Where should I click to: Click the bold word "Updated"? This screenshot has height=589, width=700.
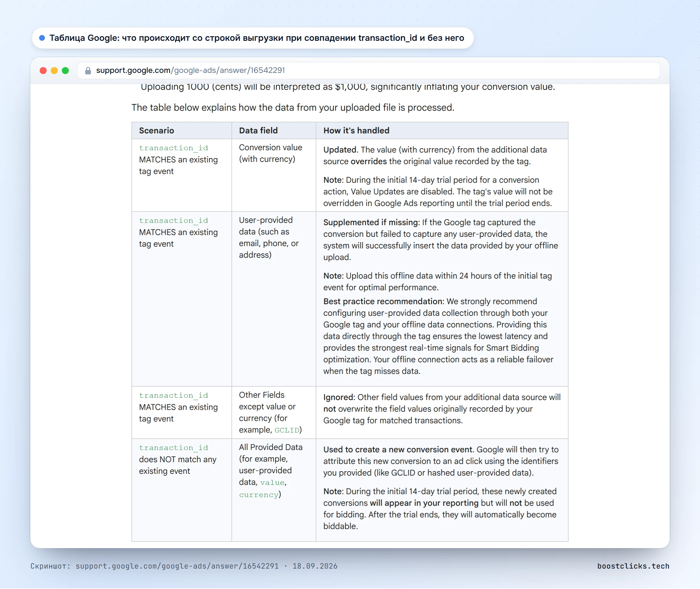tap(340, 150)
